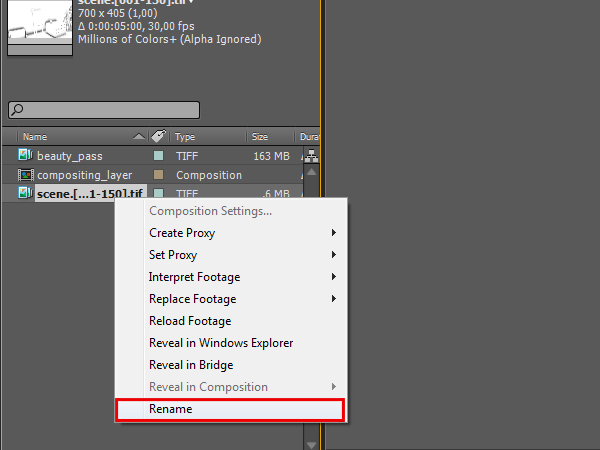600x450 pixels.
Task: Click the label tag column icon
Action: coord(158,136)
